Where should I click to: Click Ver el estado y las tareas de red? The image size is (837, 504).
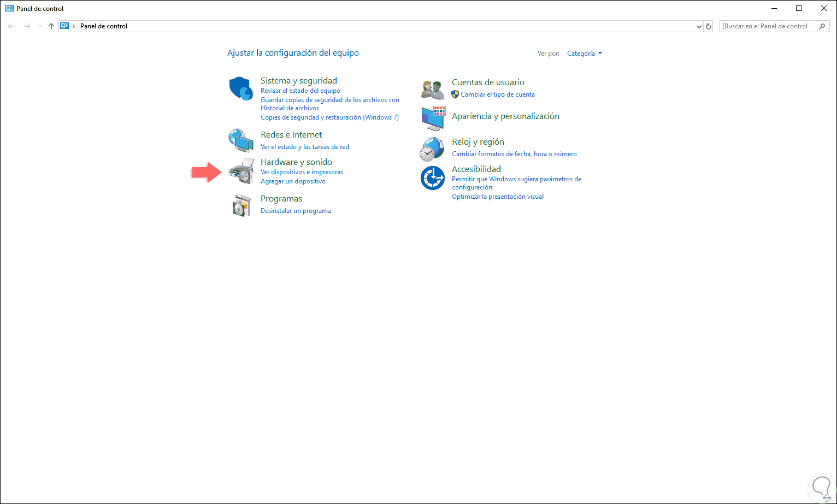305,147
